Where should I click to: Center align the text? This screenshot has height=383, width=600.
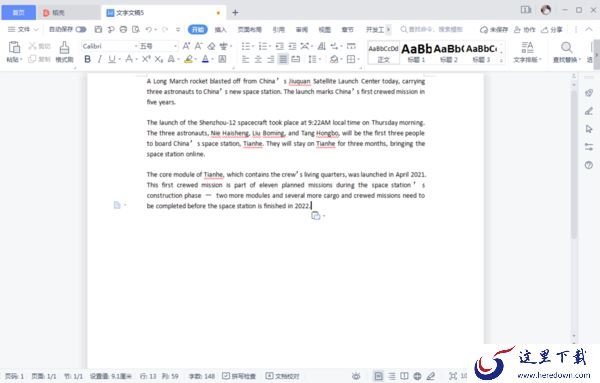tap(258, 59)
